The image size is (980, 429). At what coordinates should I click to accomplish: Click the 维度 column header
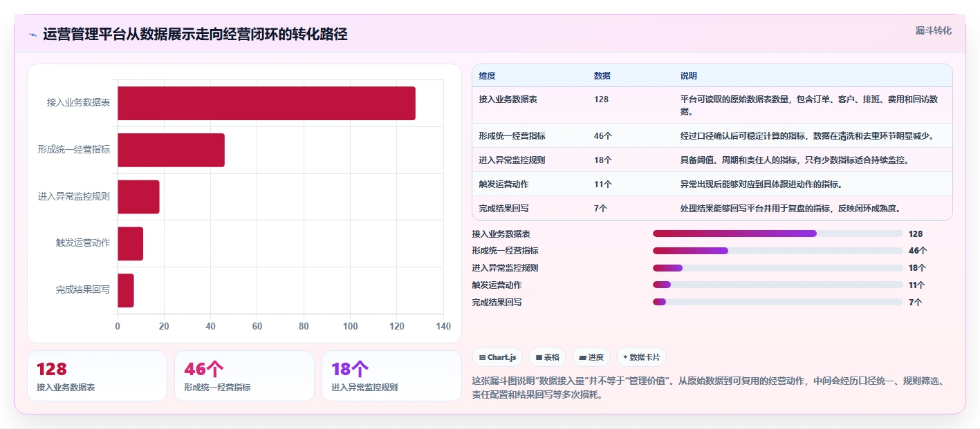click(x=487, y=76)
